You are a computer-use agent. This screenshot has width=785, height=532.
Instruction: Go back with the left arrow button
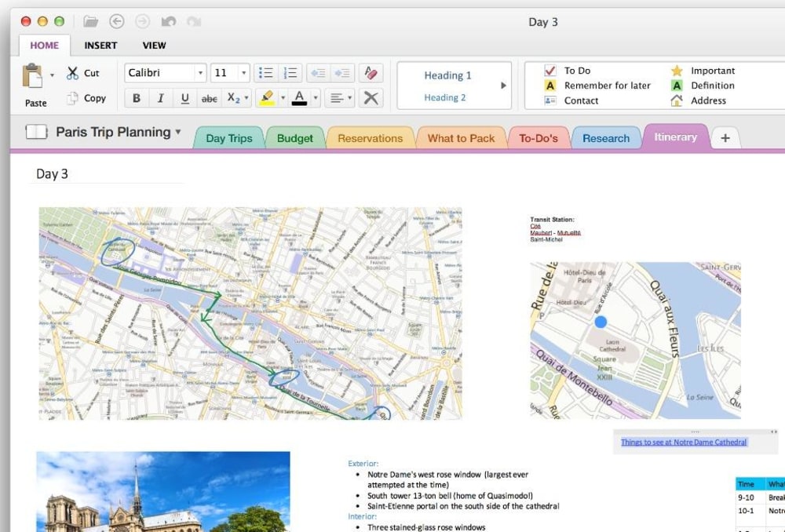tap(117, 21)
